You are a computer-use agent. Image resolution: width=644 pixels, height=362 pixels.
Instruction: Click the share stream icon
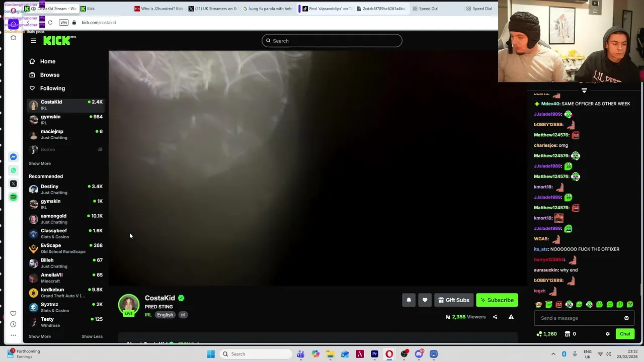495,317
